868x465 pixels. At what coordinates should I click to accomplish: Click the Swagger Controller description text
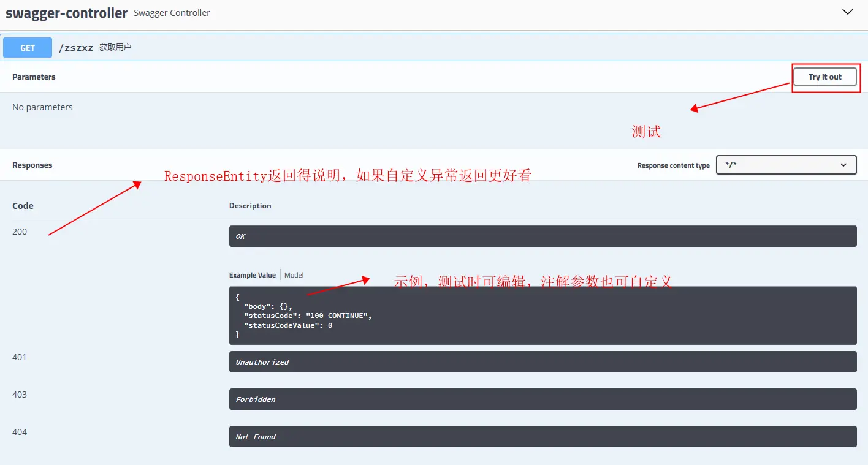pyautogui.click(x=172, y=13)
